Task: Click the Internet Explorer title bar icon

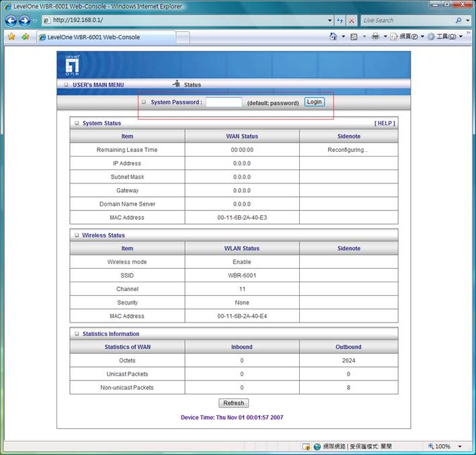Action: 7,6
